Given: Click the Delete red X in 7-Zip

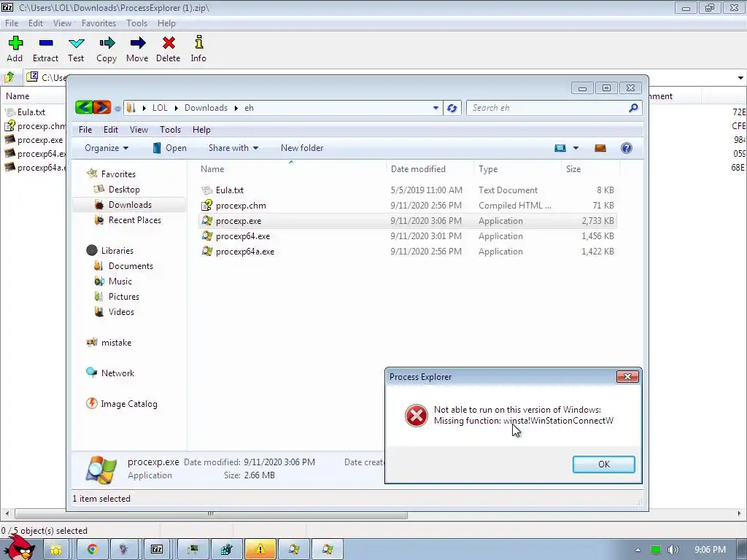Looking at the screenshot, I should (169, 43).
